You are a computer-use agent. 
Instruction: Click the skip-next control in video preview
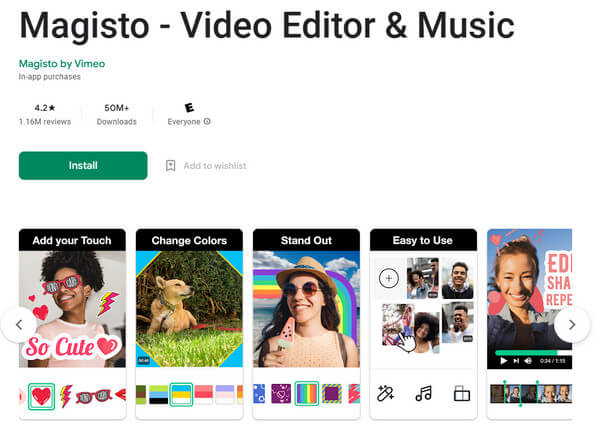[516, 361]
